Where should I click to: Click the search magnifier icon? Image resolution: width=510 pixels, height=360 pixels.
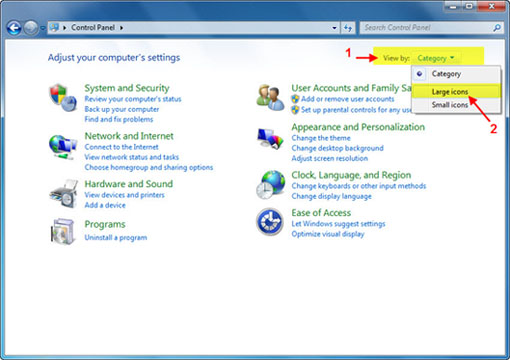pyautogui.click(x=497, y=28)
